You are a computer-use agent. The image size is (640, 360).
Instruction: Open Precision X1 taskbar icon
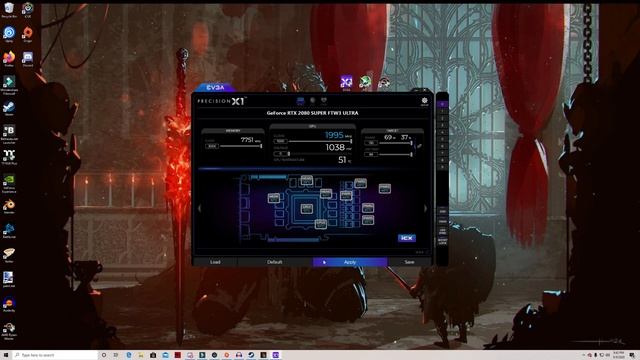tap(276, 355)
